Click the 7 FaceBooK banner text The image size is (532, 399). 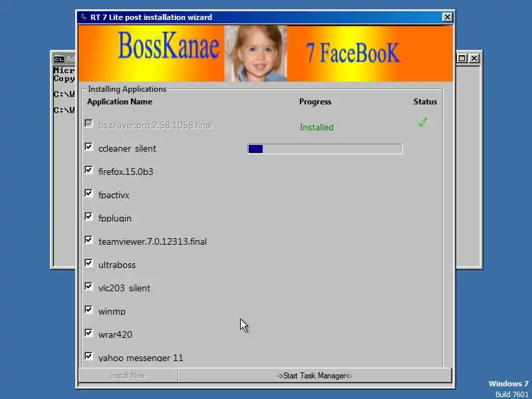[x=353, y=53]
